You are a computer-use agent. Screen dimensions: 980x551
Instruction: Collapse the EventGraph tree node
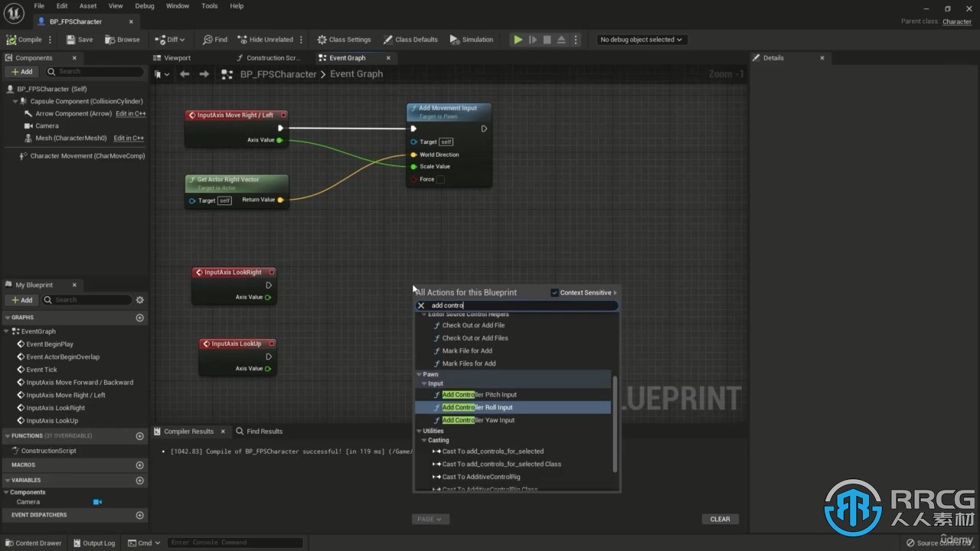tap(8, 331)
